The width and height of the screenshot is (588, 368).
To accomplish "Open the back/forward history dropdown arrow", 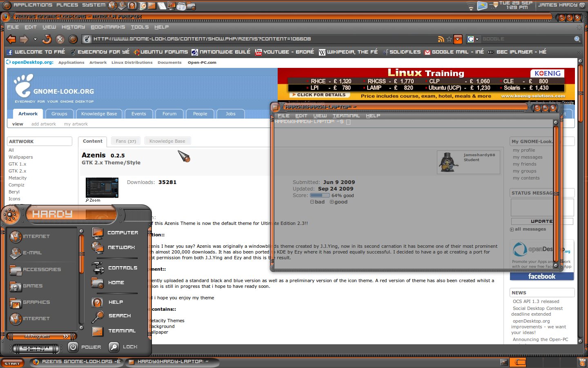I will point(35,39).
